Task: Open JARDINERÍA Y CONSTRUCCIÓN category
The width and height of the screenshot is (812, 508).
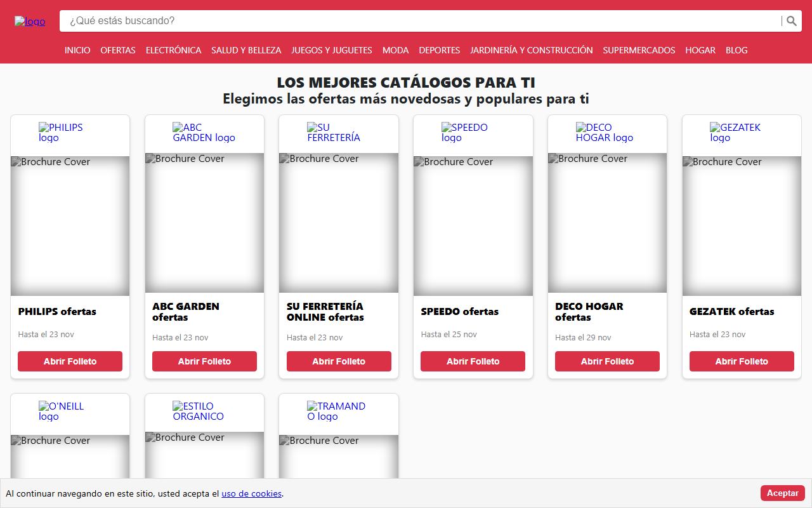Action: pos(531,50)
